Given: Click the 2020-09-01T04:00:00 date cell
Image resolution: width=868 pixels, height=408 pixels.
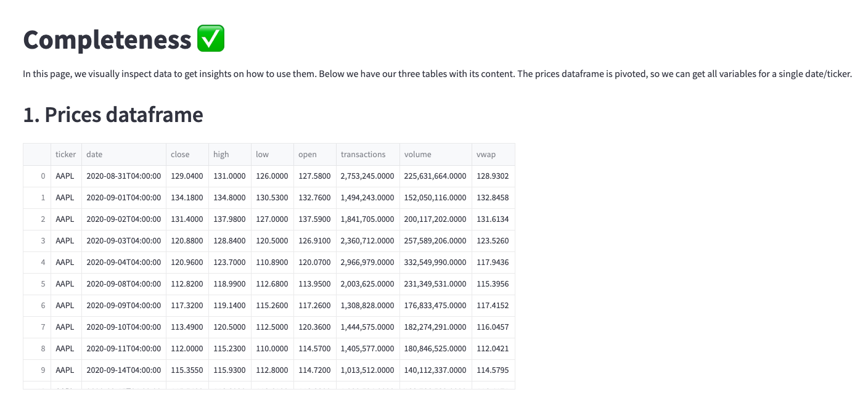Looking at the screenshot, I should pos(124,198).
